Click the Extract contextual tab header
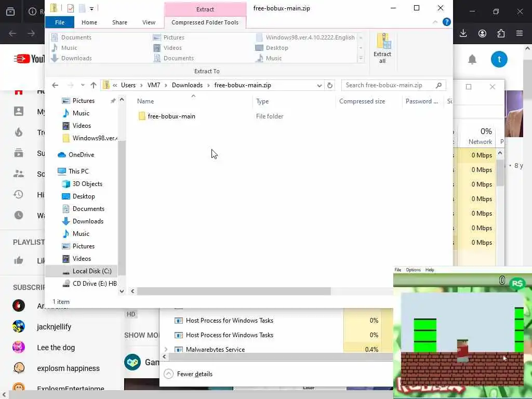532x399 pixels. pos(205,9)
